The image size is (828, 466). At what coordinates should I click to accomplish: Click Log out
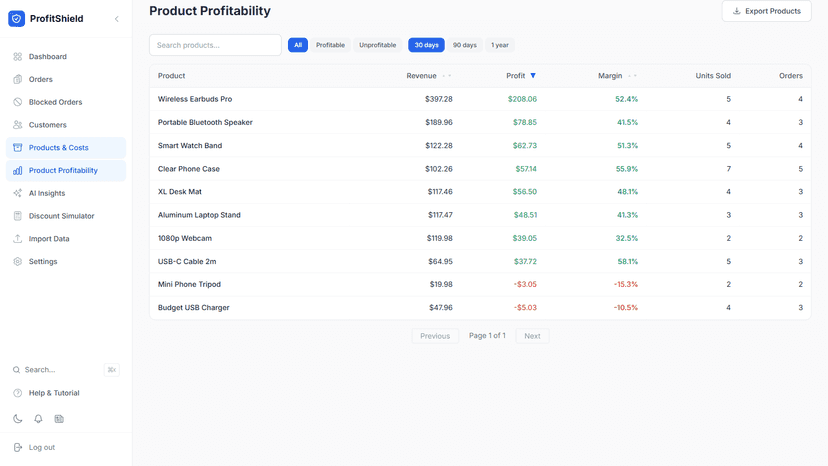(66, 448)
